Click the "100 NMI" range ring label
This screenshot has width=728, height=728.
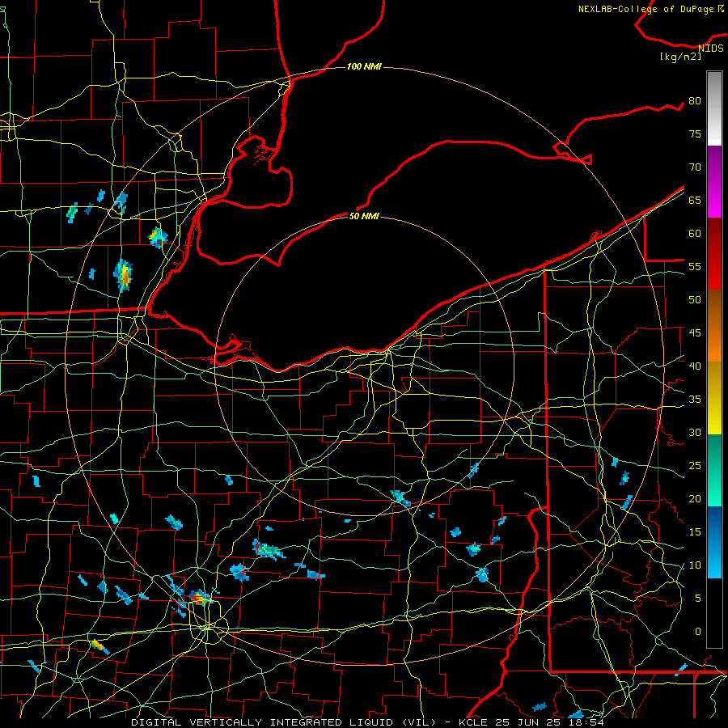pos(364,66)
